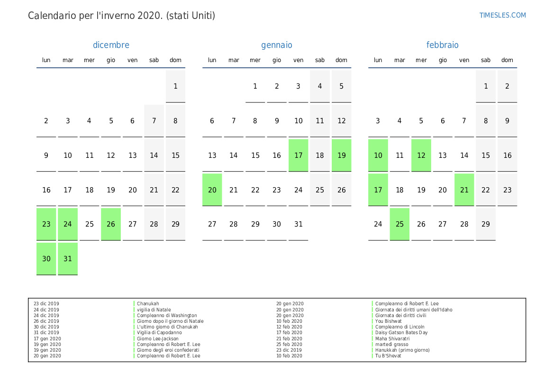Choose highlighted January 20 date

212,190
